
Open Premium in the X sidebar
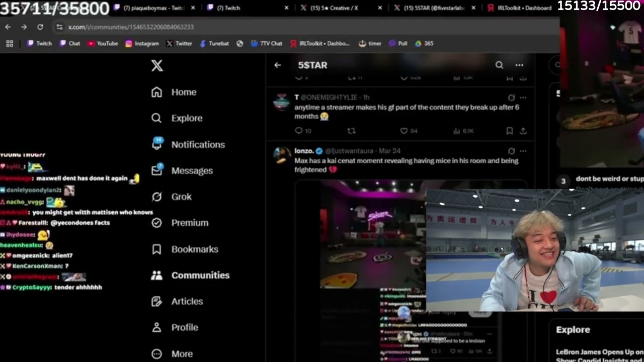coord(180,223)
